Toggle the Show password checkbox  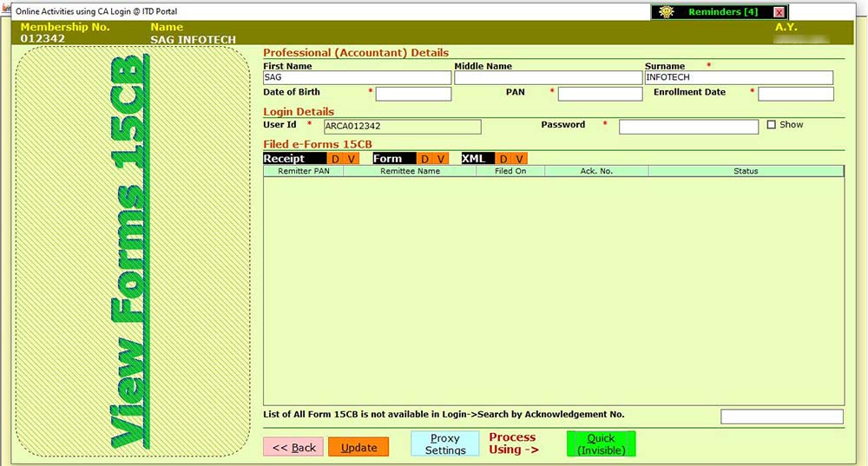771,124
